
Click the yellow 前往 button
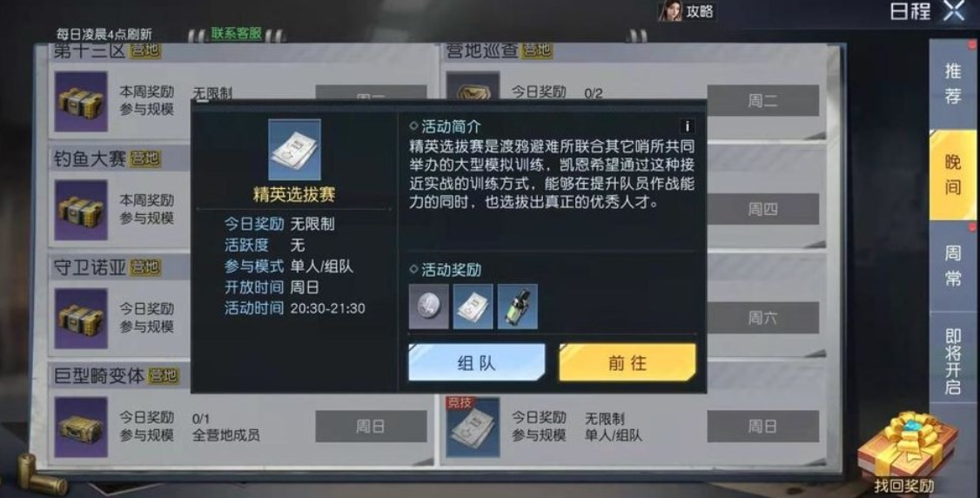(627, 362)
